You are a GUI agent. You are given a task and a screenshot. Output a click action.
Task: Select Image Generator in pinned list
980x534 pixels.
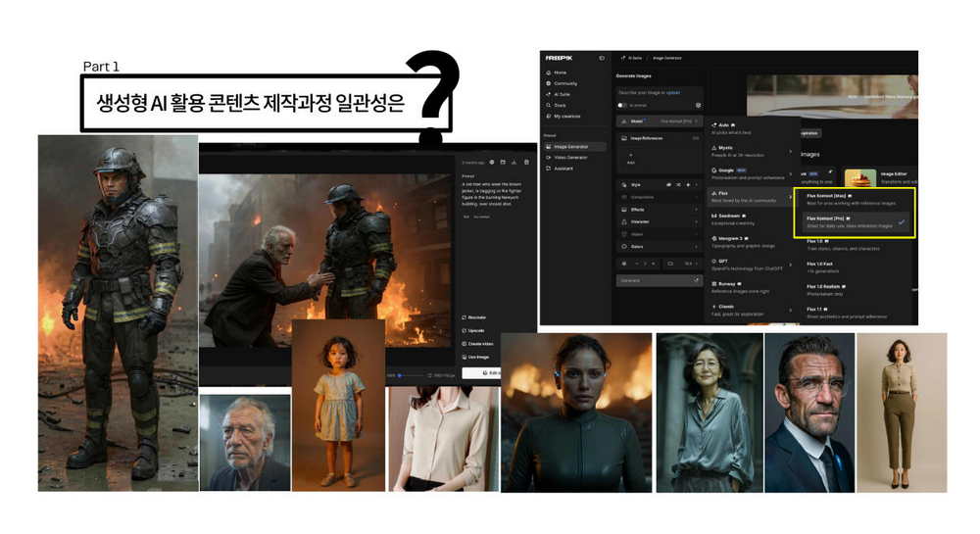pos(574,147)
